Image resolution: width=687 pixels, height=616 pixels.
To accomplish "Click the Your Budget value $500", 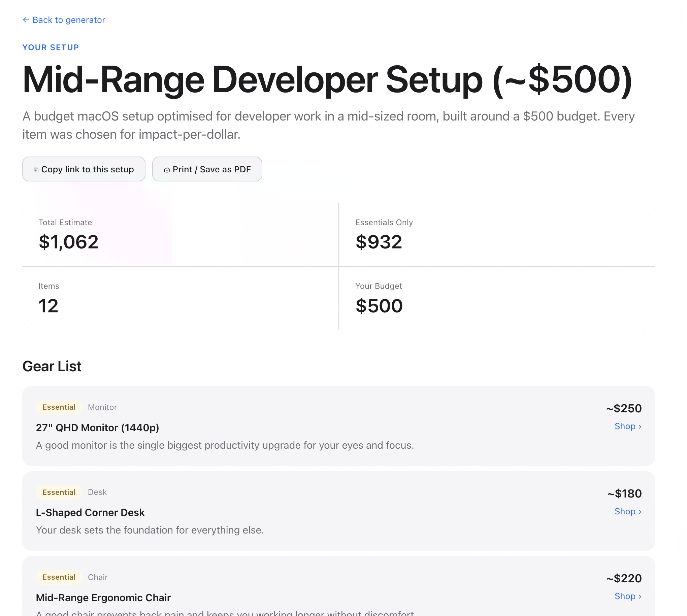I will (x=379, y=306).
